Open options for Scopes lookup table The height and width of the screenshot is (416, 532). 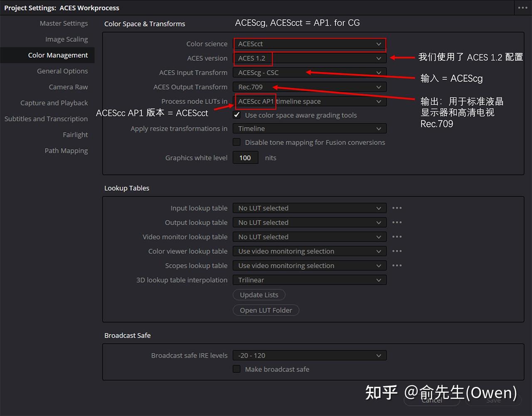pos(397,265)
